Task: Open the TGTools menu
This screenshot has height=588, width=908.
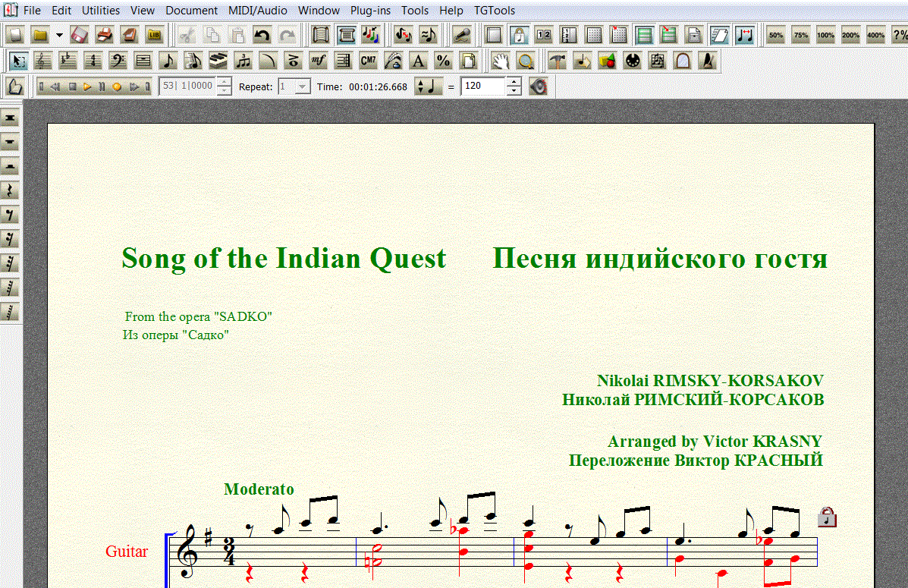Action: [x=495, y=11]
